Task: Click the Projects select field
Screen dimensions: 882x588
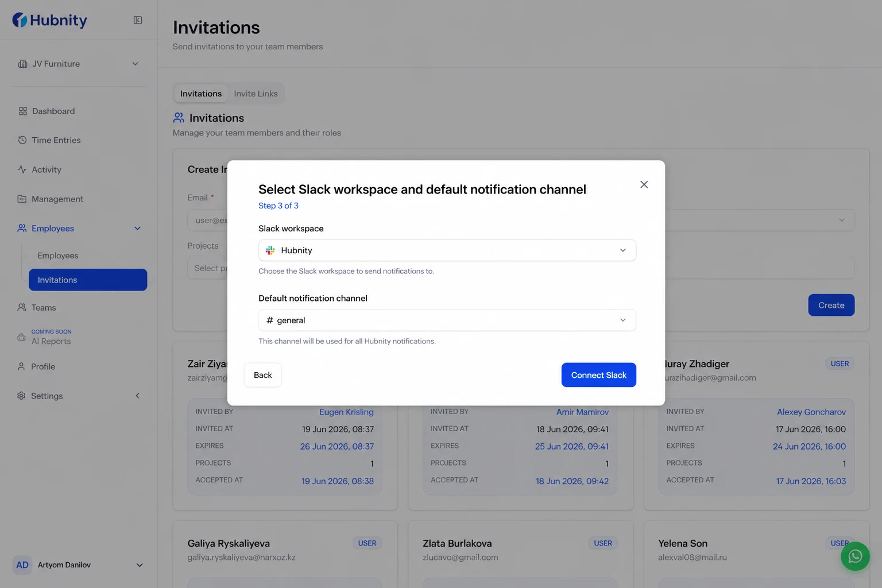Action: tap(208, 268)
